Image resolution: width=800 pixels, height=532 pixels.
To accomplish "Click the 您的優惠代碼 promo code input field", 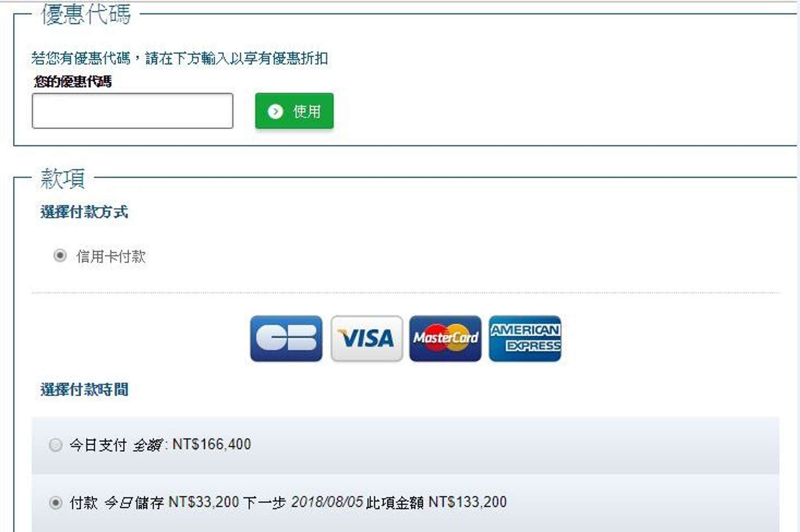I will pyautogui.click(x=132, y=111).
